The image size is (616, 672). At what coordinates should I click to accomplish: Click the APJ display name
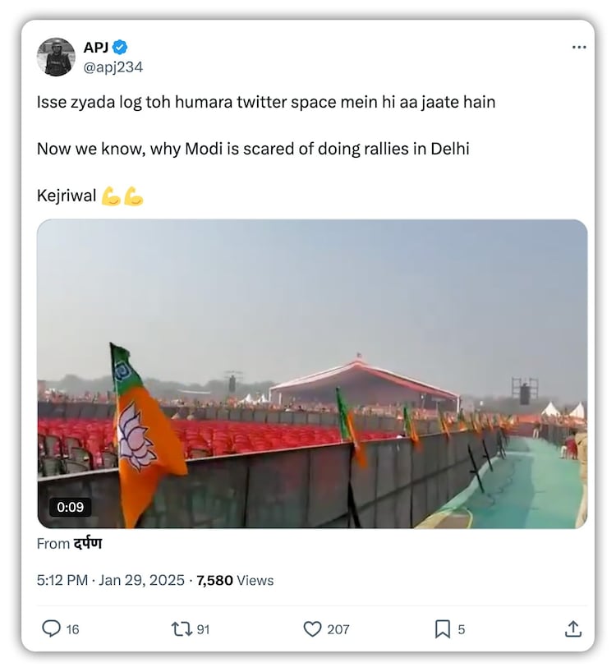(x=96, y=47)
